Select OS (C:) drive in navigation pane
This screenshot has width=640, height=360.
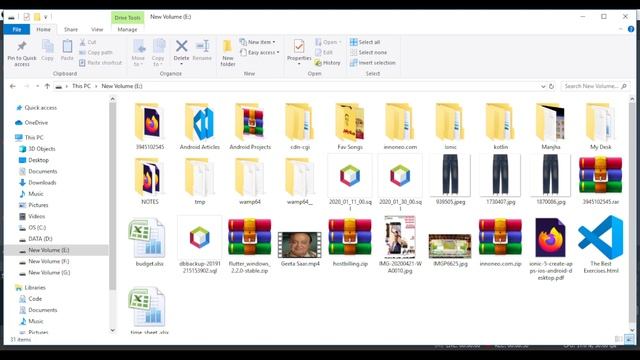(x=37, y=227)
